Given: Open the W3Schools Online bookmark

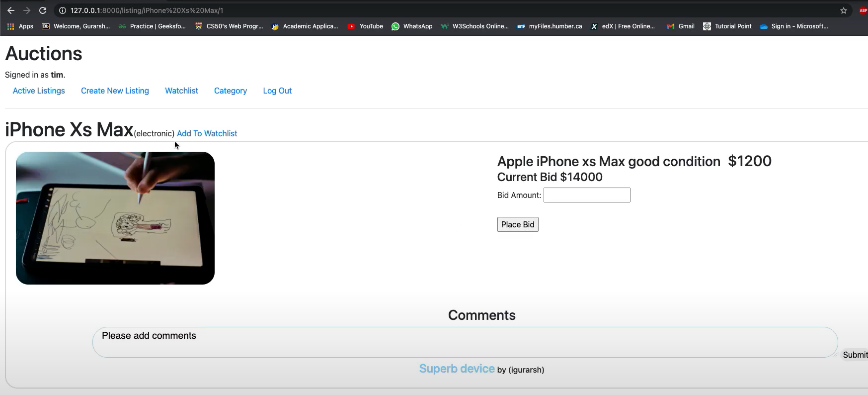Looking at the screenshot, I should point(474,26).
